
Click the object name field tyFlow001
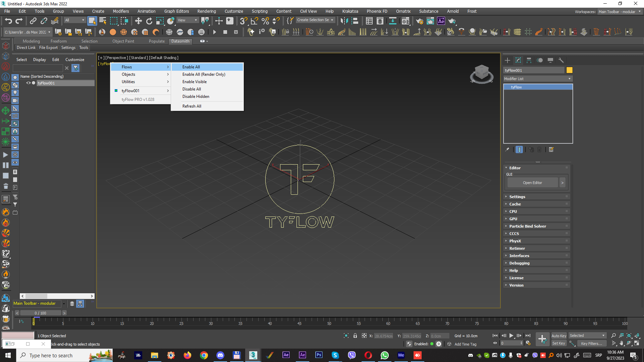[x=534, y=70]
